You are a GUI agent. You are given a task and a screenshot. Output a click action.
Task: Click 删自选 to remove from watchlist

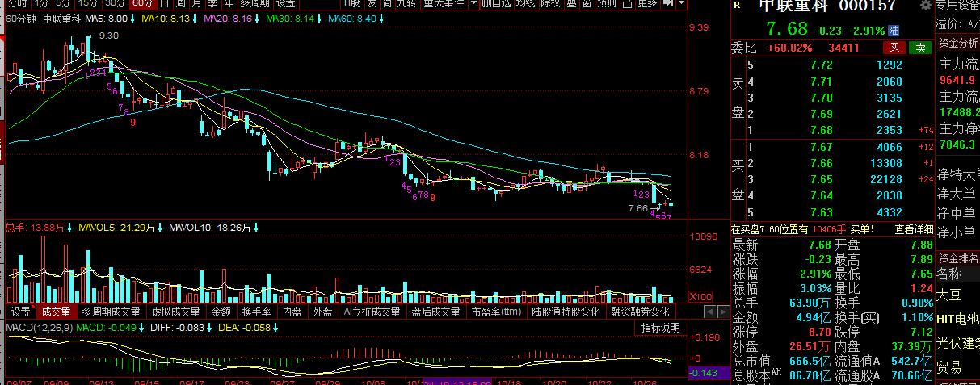496,4
